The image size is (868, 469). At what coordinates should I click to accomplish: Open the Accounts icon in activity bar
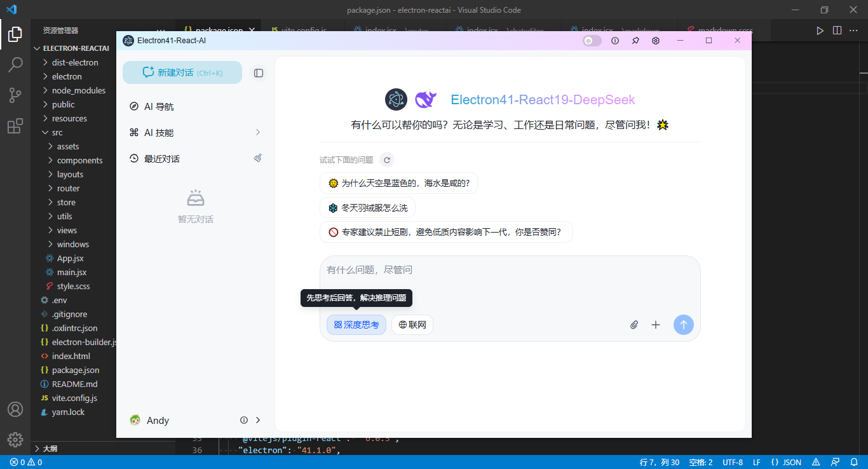[x=15, y=409]
